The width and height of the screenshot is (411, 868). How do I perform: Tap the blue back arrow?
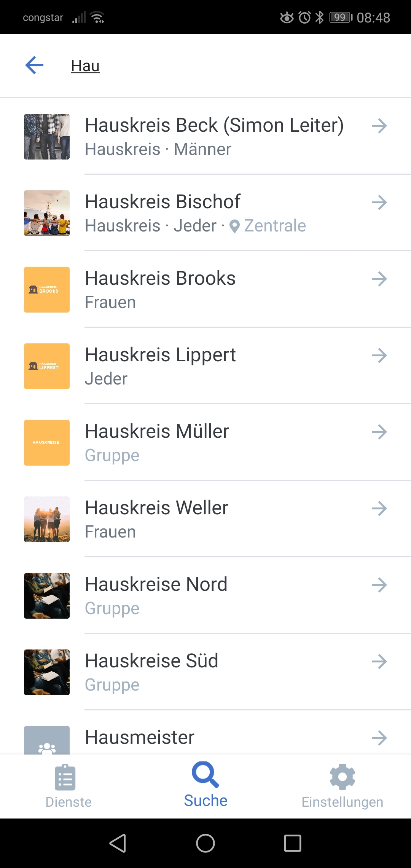tap(35, 65)
